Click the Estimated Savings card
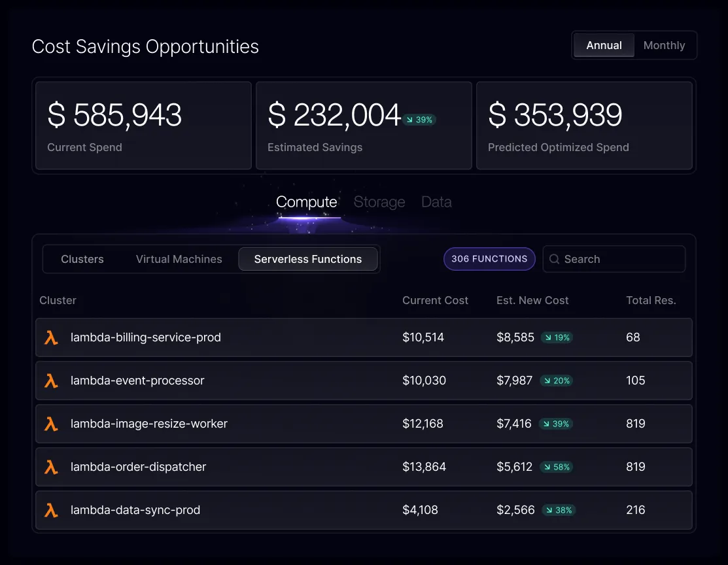The image size is (728, 565). [x=364, y=126]
